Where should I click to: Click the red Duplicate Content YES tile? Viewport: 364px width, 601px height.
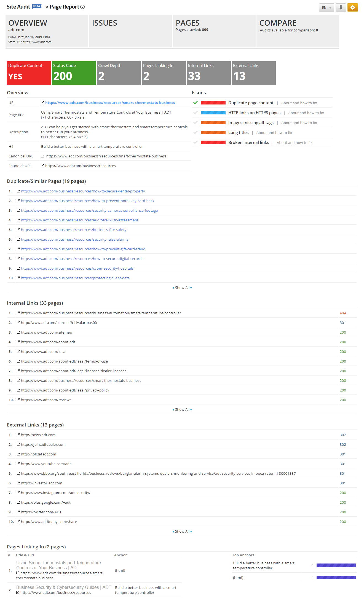29,73
